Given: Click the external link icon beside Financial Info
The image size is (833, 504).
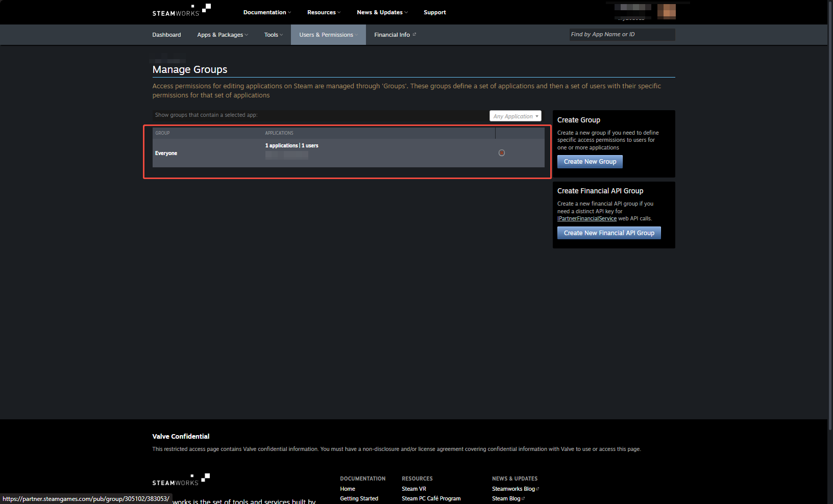Looking at the screenshot, I should click(x=414, y=34).
